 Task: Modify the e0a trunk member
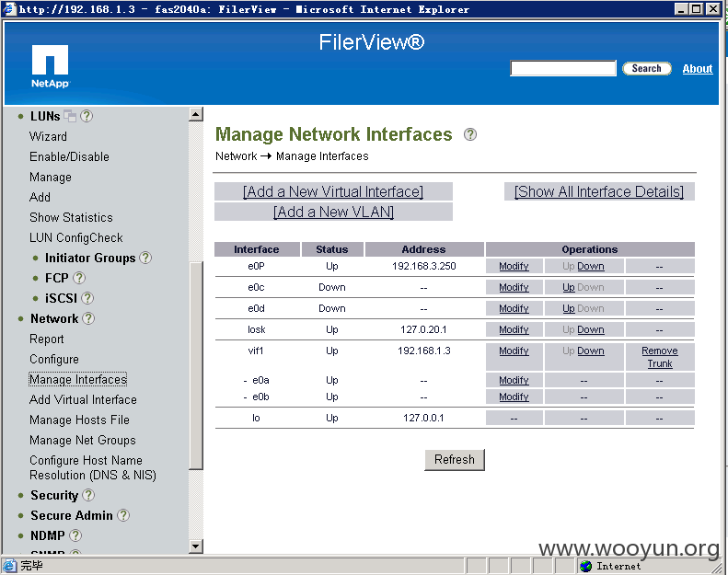point(514,381)
